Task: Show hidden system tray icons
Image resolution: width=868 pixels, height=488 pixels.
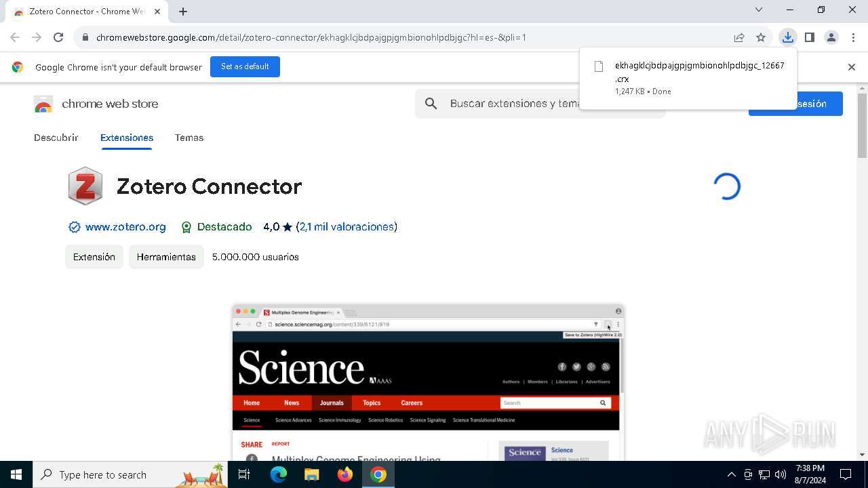Action: tap(731, 474)
